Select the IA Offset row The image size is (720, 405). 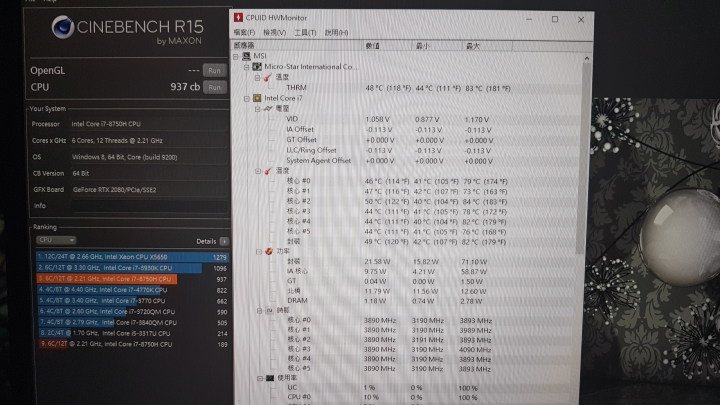coord(388,129)
